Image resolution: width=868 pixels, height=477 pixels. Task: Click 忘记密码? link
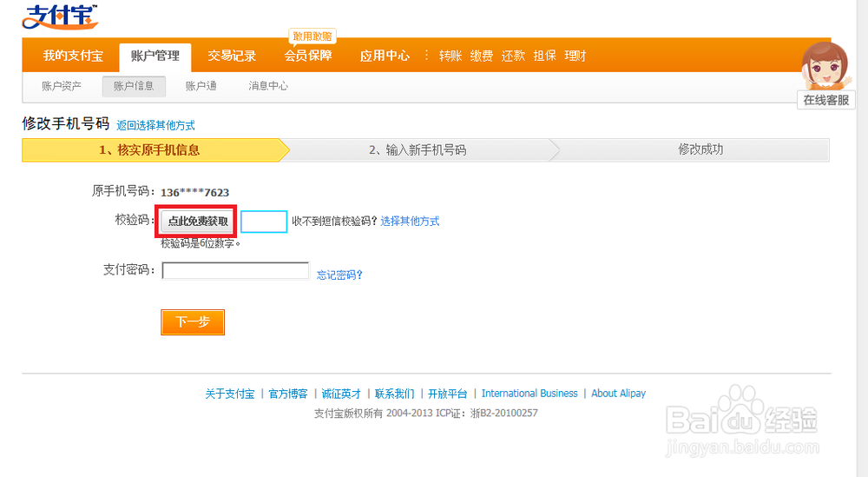coord(339,275)
